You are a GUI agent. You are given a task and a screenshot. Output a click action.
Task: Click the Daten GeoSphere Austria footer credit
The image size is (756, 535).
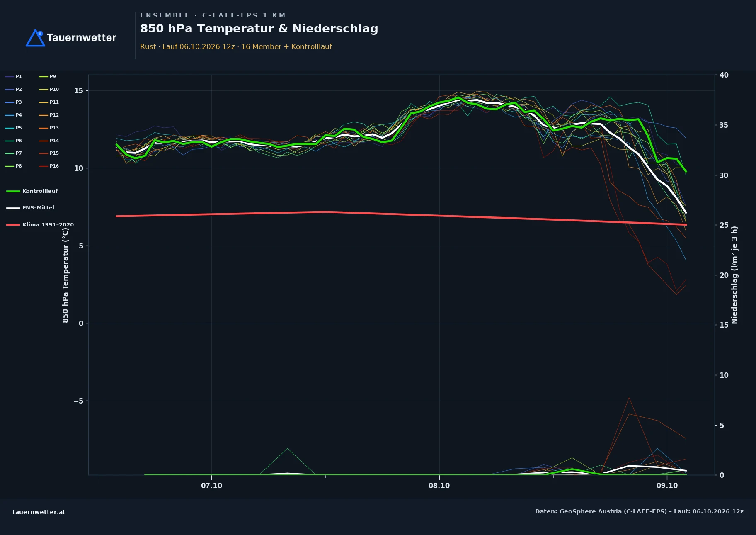pos(639,512)
